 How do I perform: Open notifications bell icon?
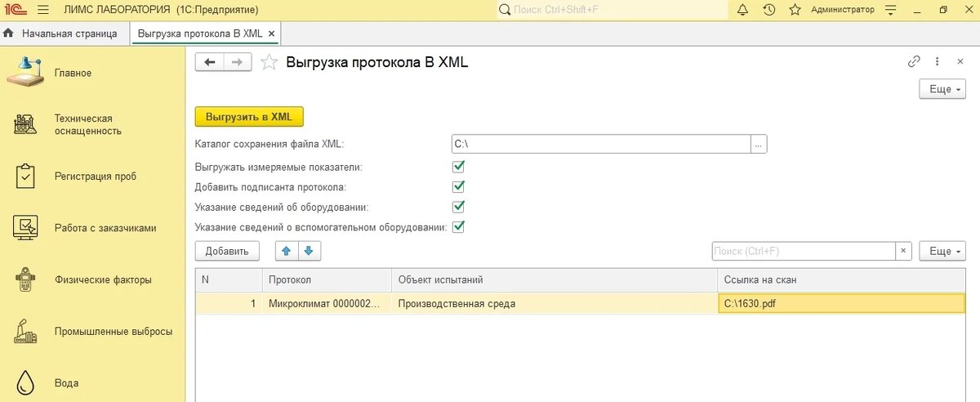point(742,10)
